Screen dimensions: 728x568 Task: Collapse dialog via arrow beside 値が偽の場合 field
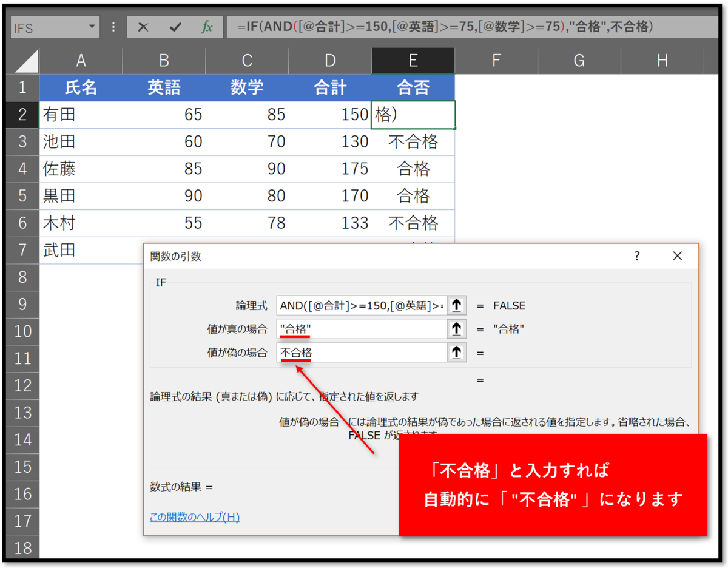click(456, 353)
